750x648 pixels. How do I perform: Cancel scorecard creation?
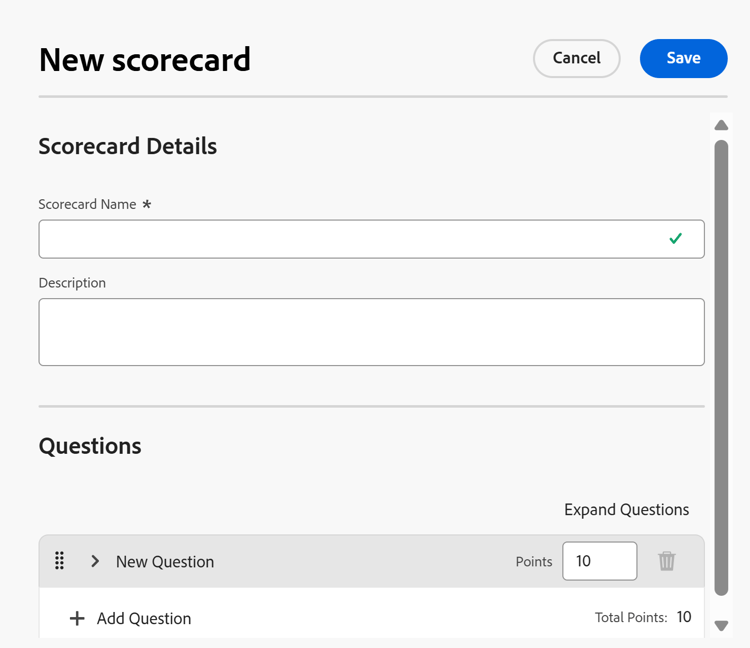pyautogui.click(x=577, y=58)
